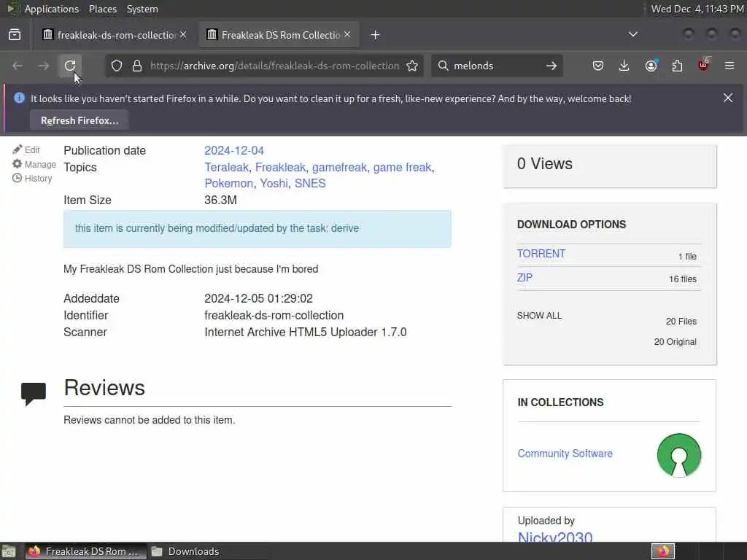Open the Firefox account icon
This screenshot has width=747, height=560.
(651, 66)
